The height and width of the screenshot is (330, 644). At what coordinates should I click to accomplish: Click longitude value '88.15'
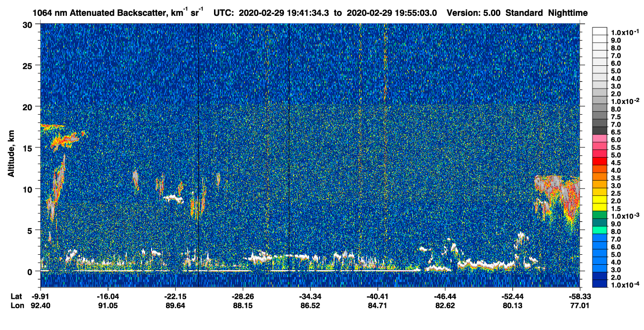coord(243,305)
